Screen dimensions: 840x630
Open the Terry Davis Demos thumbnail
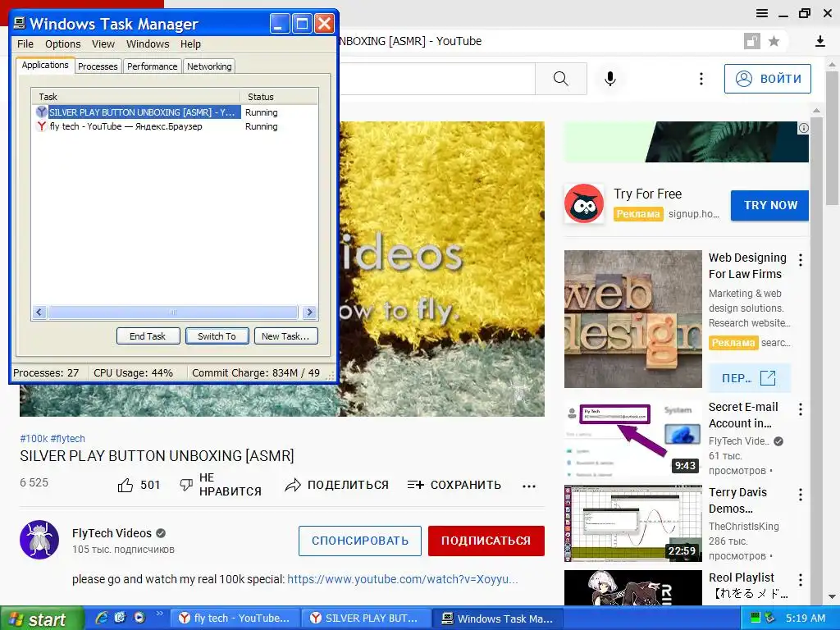pos(632,523)
